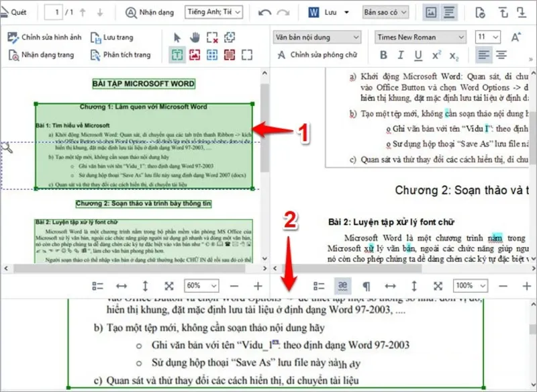Select the recognition area dashed-box tool
This screenshot has height=392, width=537.
tap(247, 55)
